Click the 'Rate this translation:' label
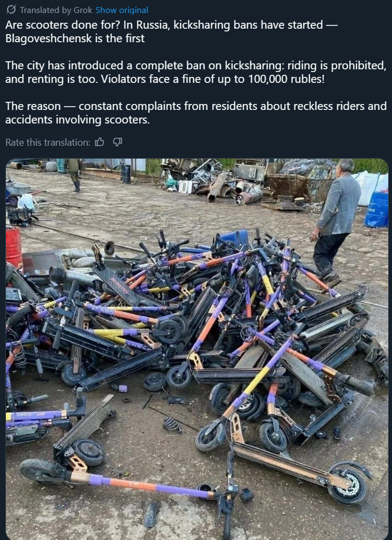 coord(48,142)
